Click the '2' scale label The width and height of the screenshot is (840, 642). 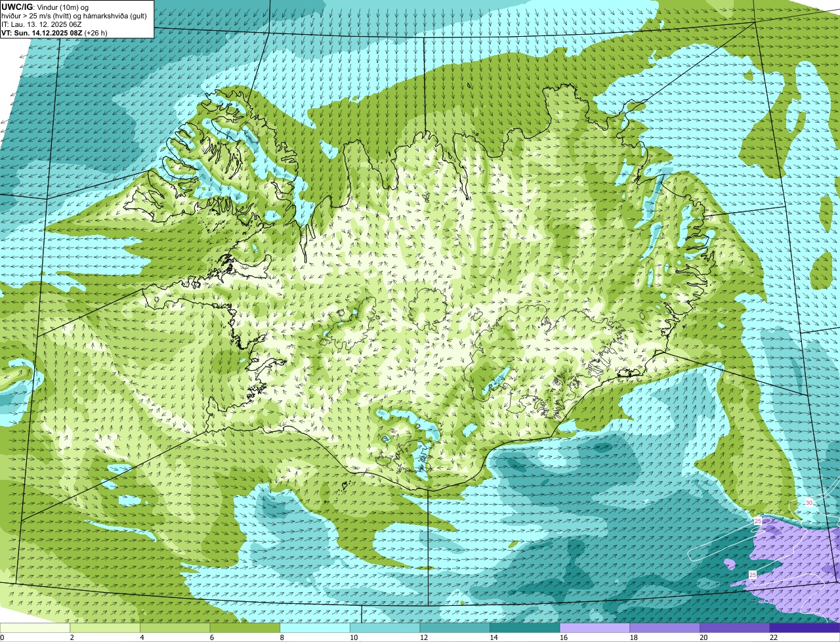(72, 637)
